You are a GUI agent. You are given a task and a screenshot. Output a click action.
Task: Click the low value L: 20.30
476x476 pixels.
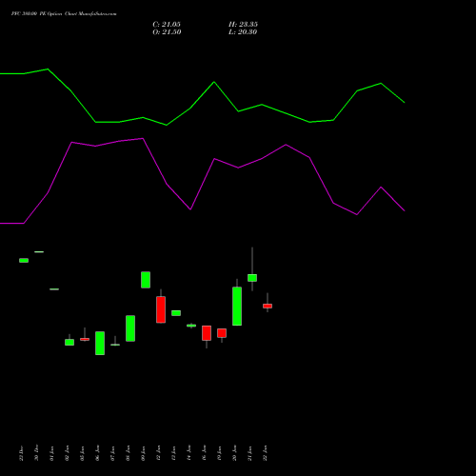[x=243, y=32]
